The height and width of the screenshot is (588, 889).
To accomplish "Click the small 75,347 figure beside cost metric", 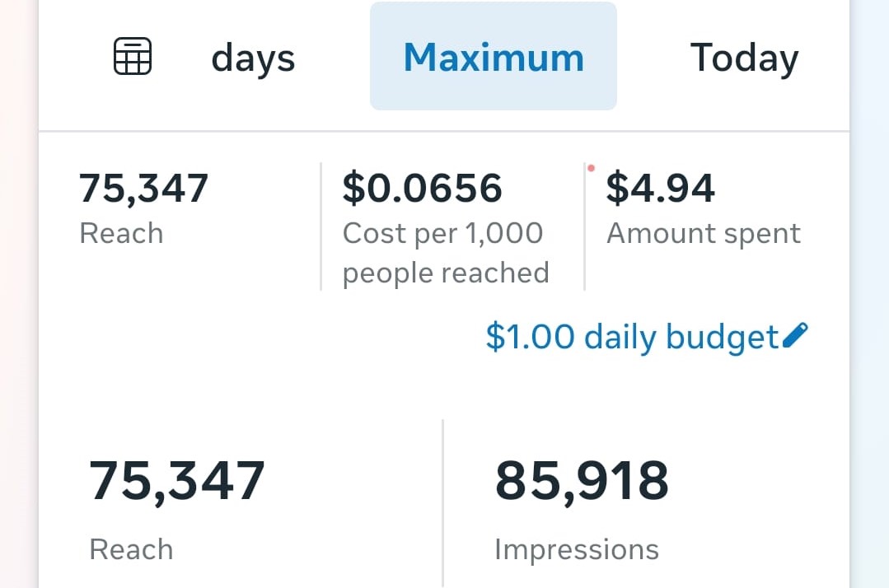I will 143,188.
